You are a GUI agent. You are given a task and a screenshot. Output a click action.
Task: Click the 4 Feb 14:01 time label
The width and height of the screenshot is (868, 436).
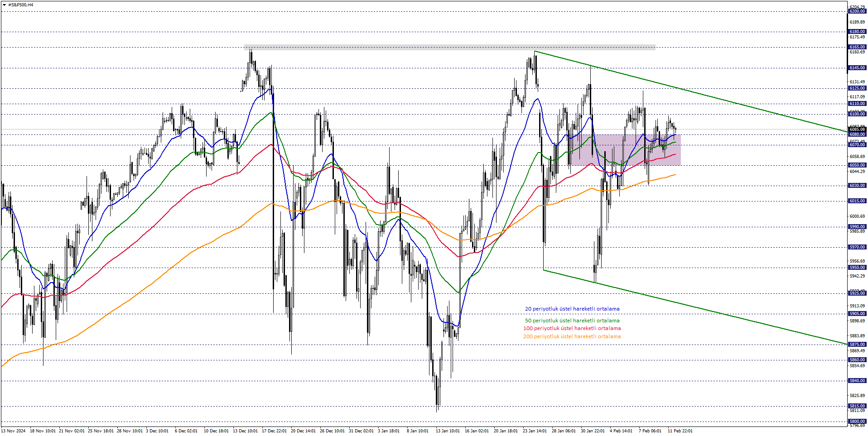coord(621,431)
